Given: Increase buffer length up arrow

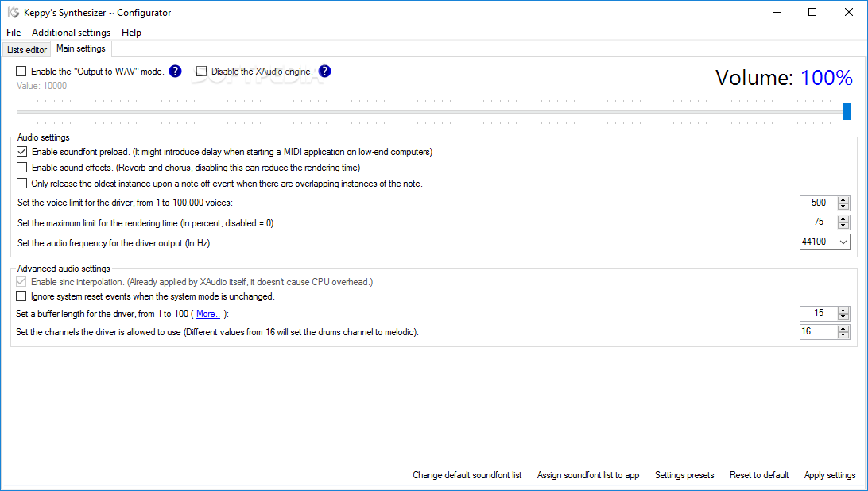Looking at the screenshot, I should 843,311.
